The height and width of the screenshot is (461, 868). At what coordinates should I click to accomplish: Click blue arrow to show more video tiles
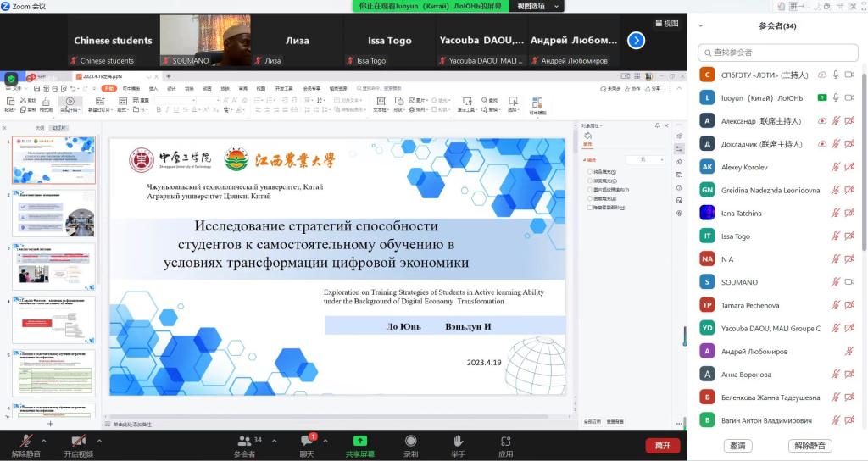pyautogui.click(x=636, y=40)
